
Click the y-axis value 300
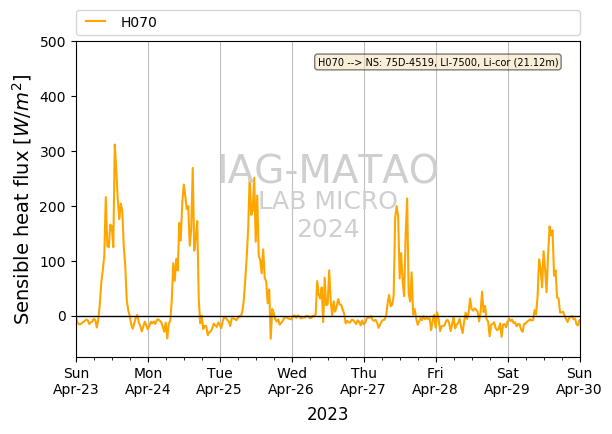pyautogui.click(x=53, y=152)
